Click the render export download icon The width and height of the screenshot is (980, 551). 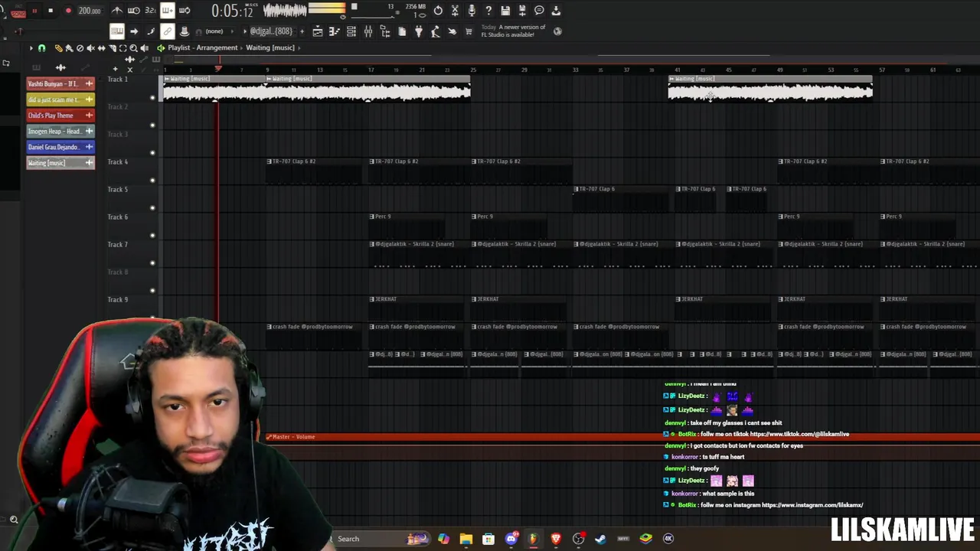click(556, 11)
